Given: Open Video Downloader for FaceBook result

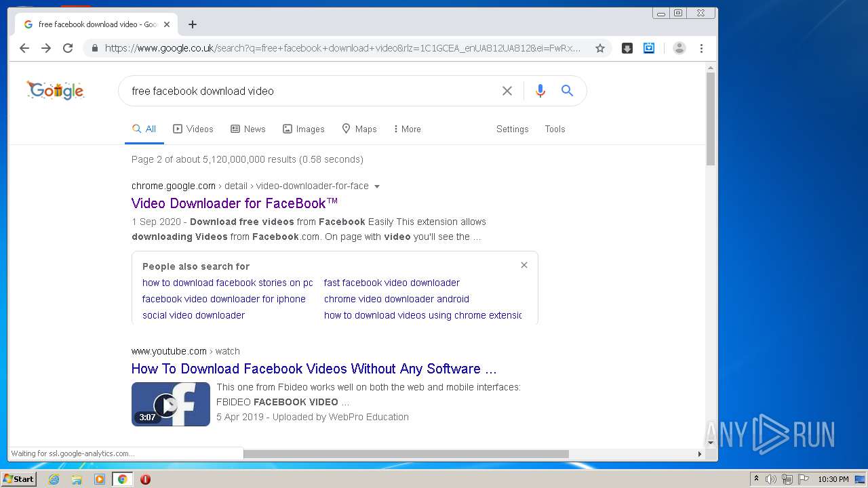Looking at the screenshot, I should (234, 203).
